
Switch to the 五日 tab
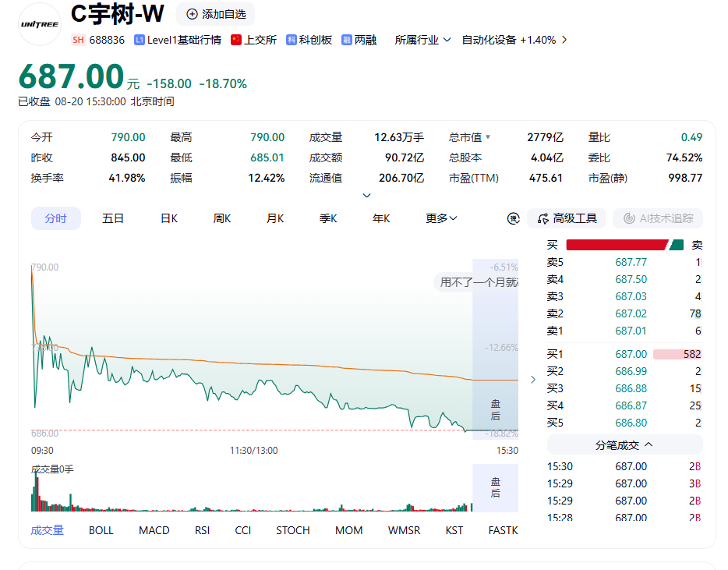pyautogui.click(x=113, y=218)
